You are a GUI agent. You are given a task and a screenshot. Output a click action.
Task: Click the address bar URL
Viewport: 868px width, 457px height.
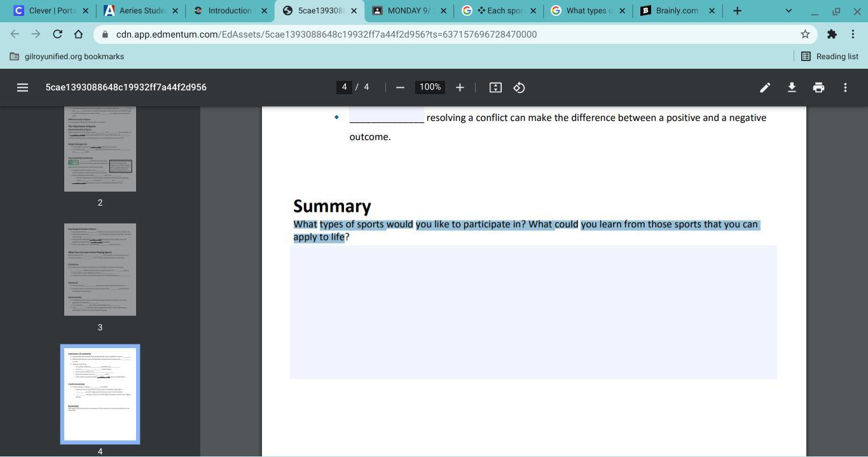click(x=326, y=34)
